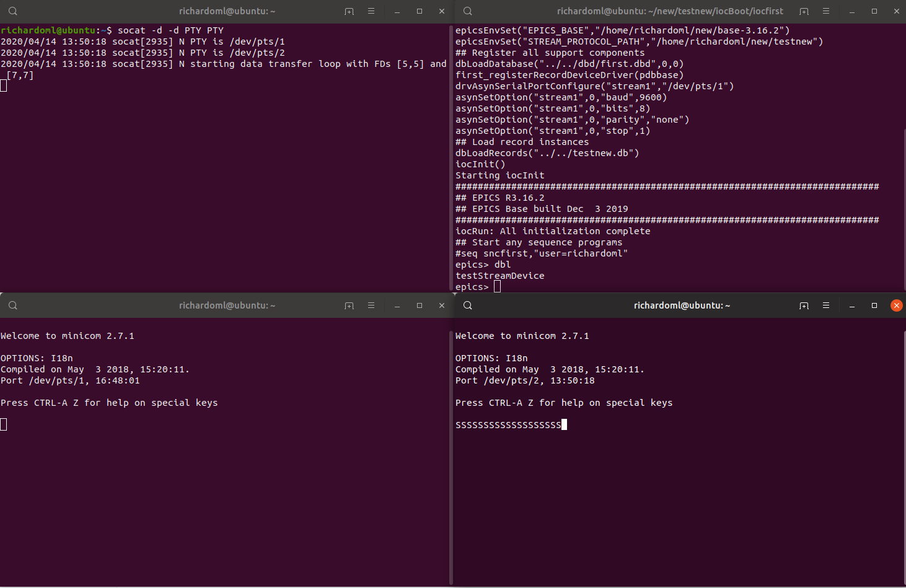Click search icon in the socat terminal window
This screenshot has width=906, height=588.
[13, 11]
